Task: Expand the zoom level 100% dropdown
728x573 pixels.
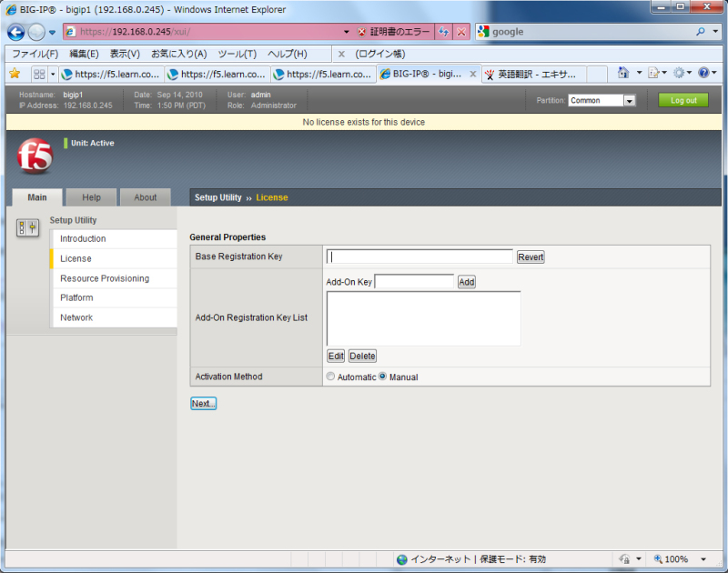Action: click(703, 559)
